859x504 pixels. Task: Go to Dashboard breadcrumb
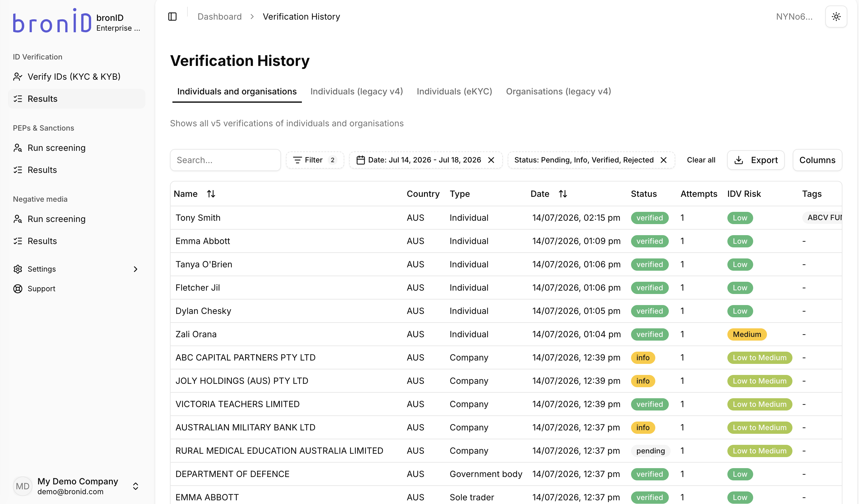click(220, 16)
